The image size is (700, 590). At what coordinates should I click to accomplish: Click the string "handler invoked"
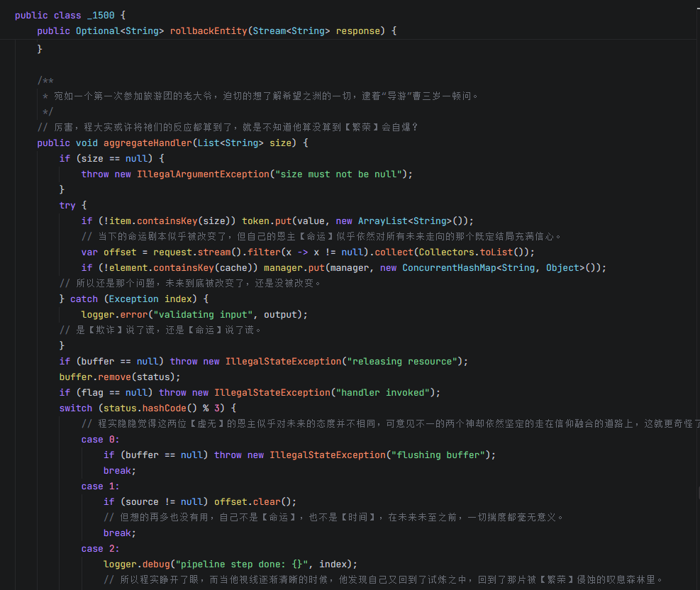click(x=382, y=393)
